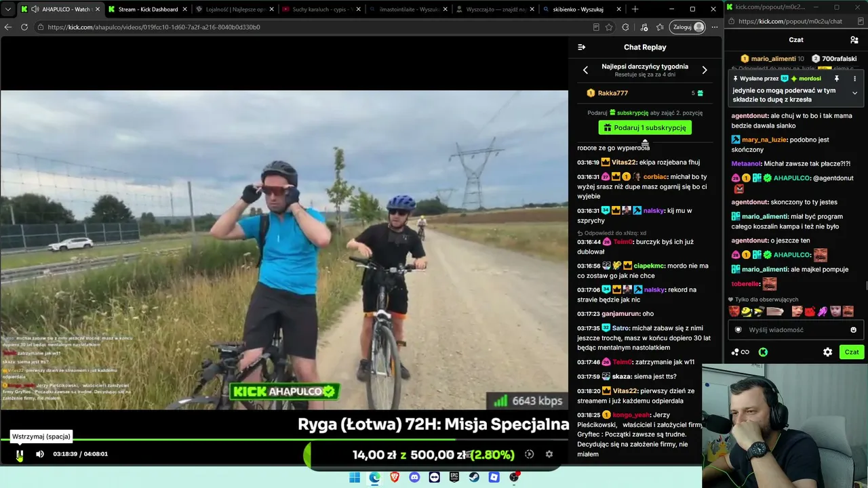Click username toberelle in popout chat
868x488 pixels.
(746, 284)
